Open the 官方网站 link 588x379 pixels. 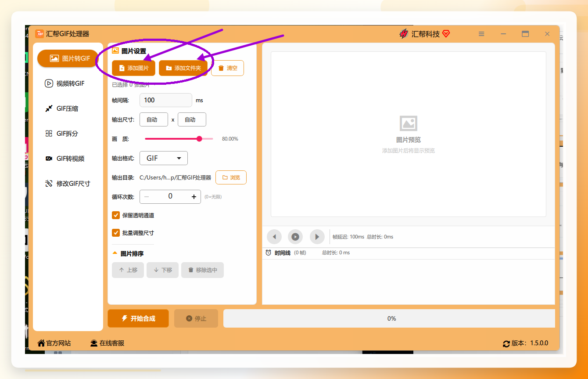tap(54, 343)
